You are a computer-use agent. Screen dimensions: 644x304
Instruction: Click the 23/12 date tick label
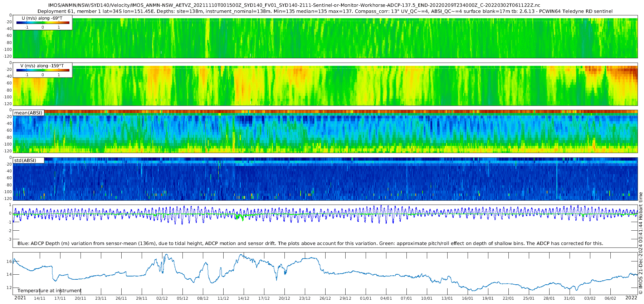[305, 298]
